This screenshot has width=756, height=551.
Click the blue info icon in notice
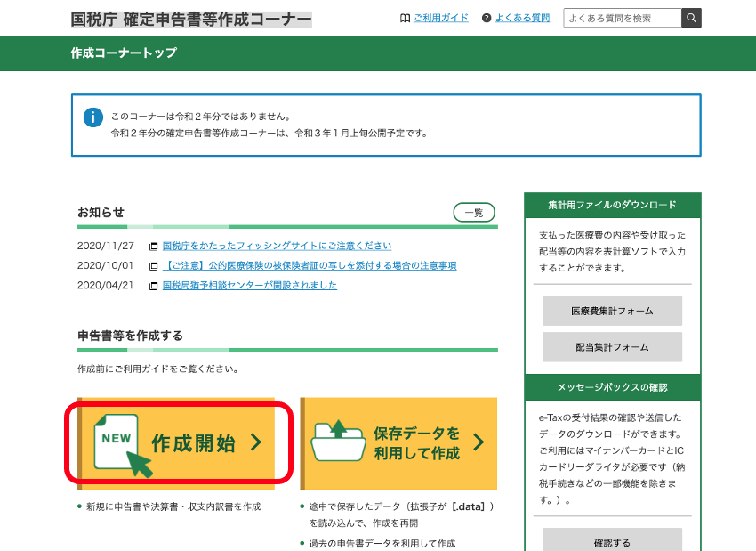click(x=93, y=117)
